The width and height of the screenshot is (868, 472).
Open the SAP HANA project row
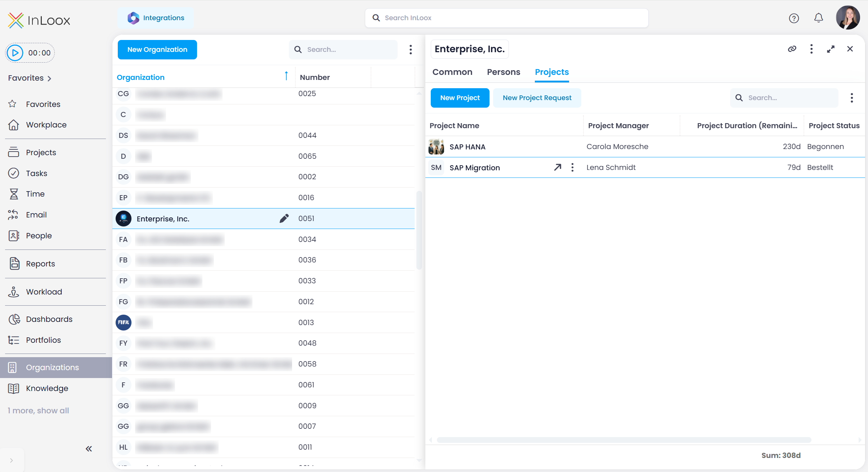click(645, 147)
